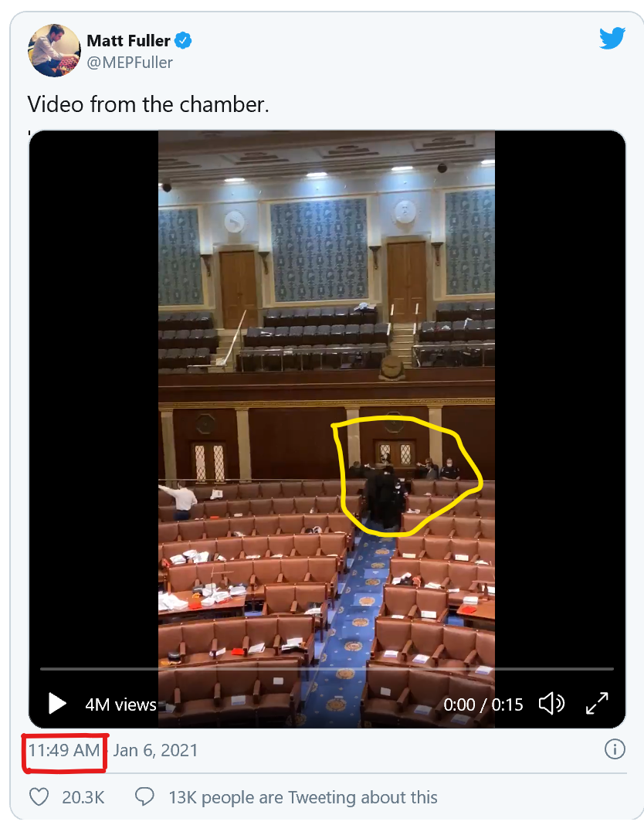Open the Jan 6, 2021 date link
Screen dimensions: 644x825
[x=155, y=750]
